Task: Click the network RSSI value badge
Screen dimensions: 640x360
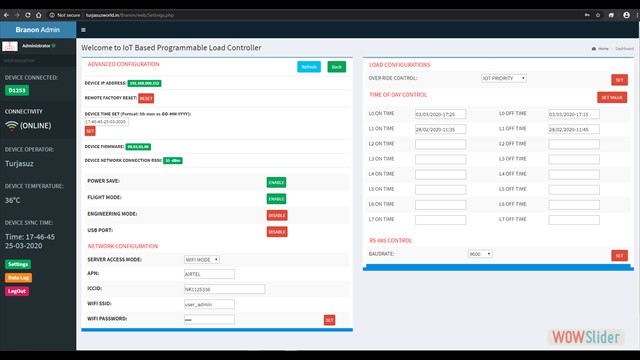Action: point(173,160)
